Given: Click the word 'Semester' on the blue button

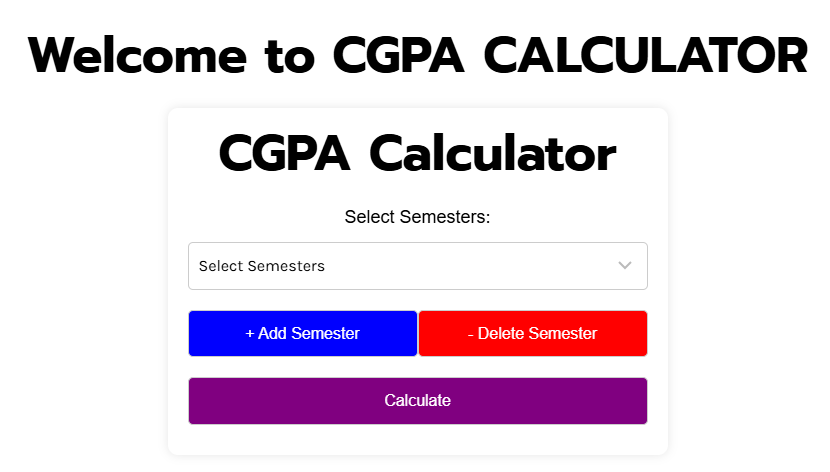Looking at the screenshot, I should coord(325,333).
